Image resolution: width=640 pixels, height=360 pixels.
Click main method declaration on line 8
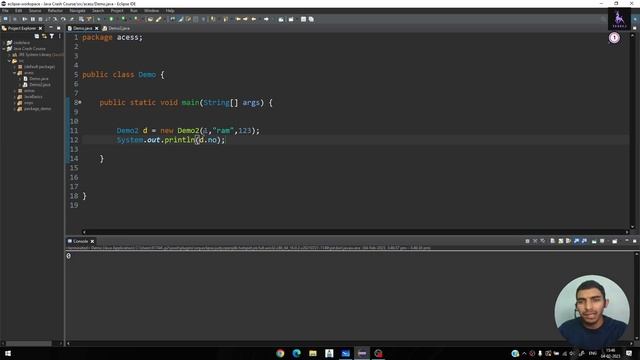tap(186, 103)
